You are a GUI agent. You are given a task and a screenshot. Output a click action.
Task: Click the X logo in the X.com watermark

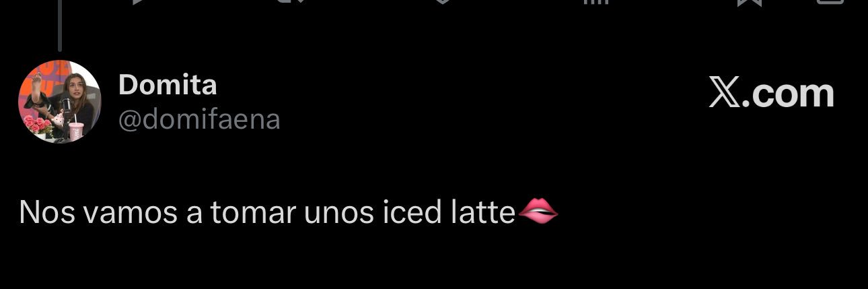pyautogui.click(x=725, y=94)
